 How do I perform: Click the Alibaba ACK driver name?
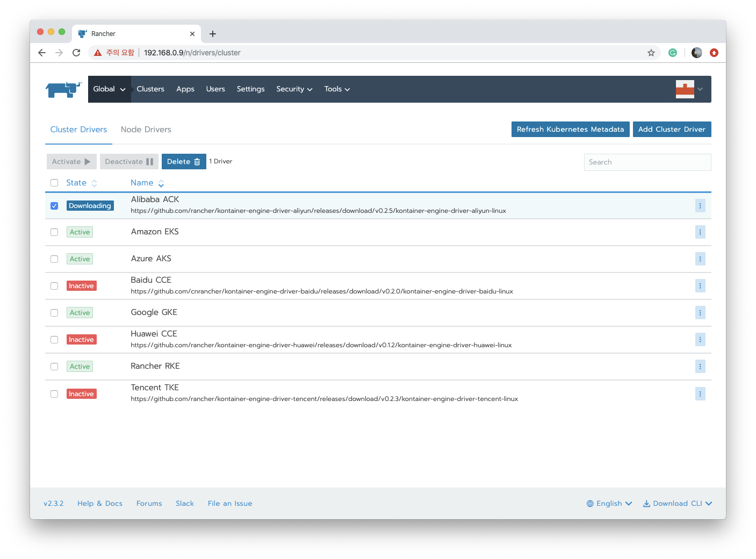[155, 199]
